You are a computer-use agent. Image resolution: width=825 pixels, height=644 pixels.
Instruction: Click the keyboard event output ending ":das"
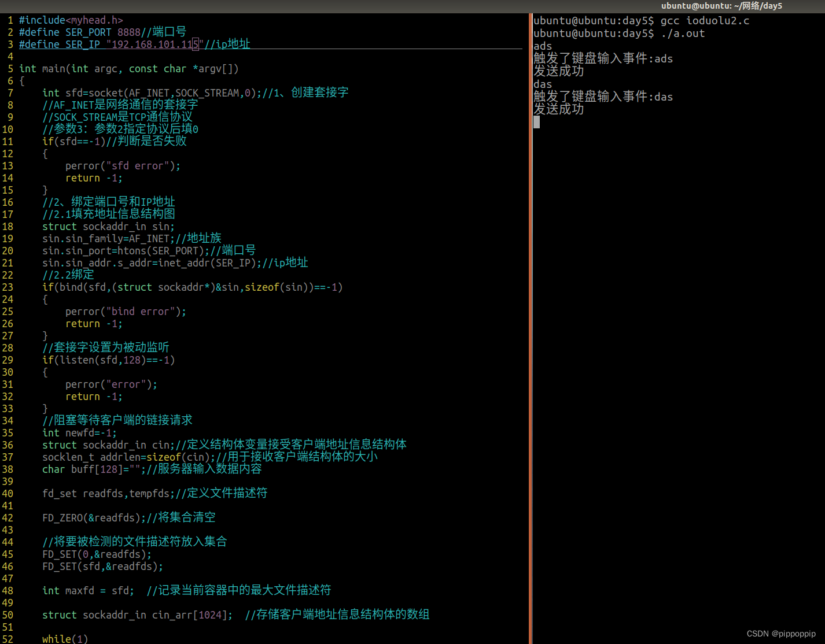(x=603, y=97)
